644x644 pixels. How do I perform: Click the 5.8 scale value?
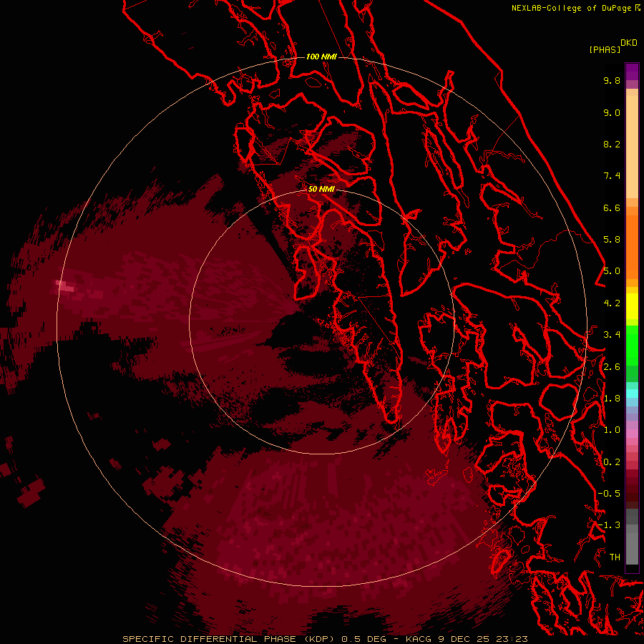pos(612,240)
